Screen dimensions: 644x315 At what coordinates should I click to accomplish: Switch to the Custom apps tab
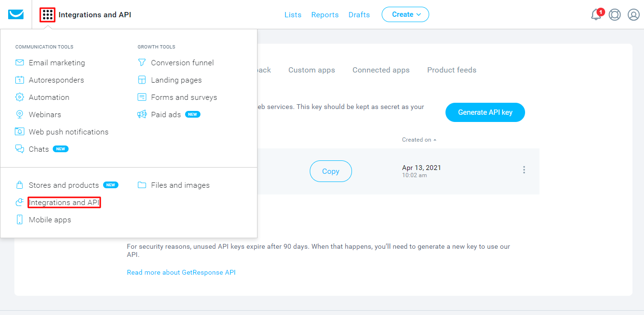tap(312, 70)
